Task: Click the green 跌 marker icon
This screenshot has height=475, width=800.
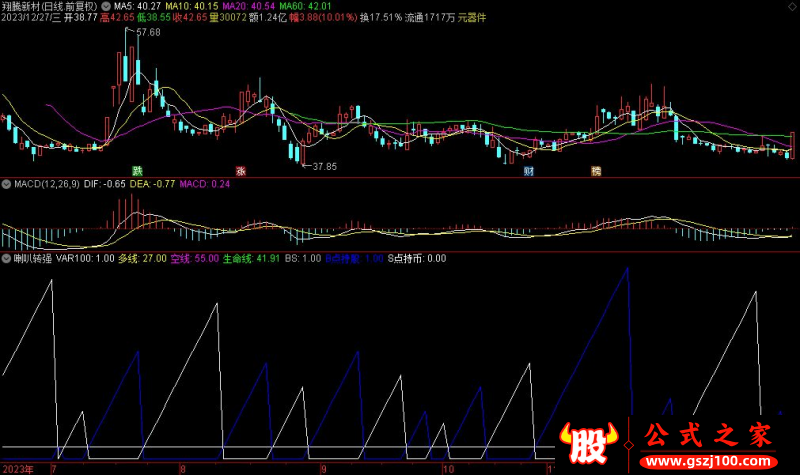Action: coord(137,171)
